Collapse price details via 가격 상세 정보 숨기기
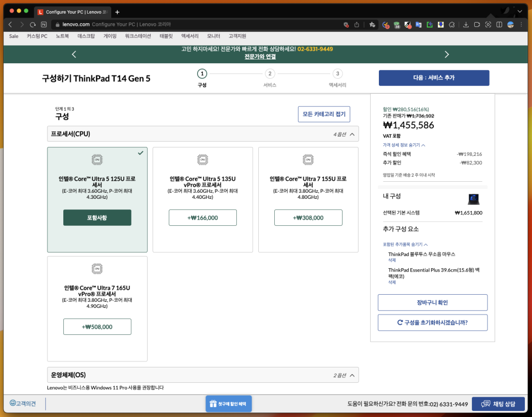Image resolution: width=532 pixels, height=417 pixels. pyautogui.click(x=404, y=145)
